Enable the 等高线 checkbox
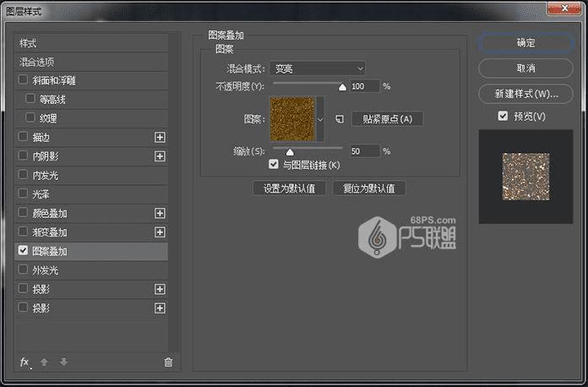Viewport: 588px width, 387px height. (30, 98)
